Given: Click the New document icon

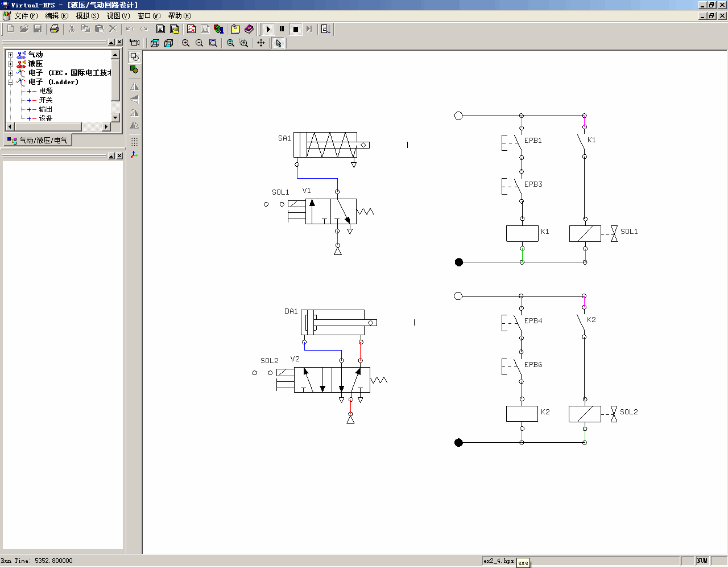Looking at the screenshot, I should (11, 29).
